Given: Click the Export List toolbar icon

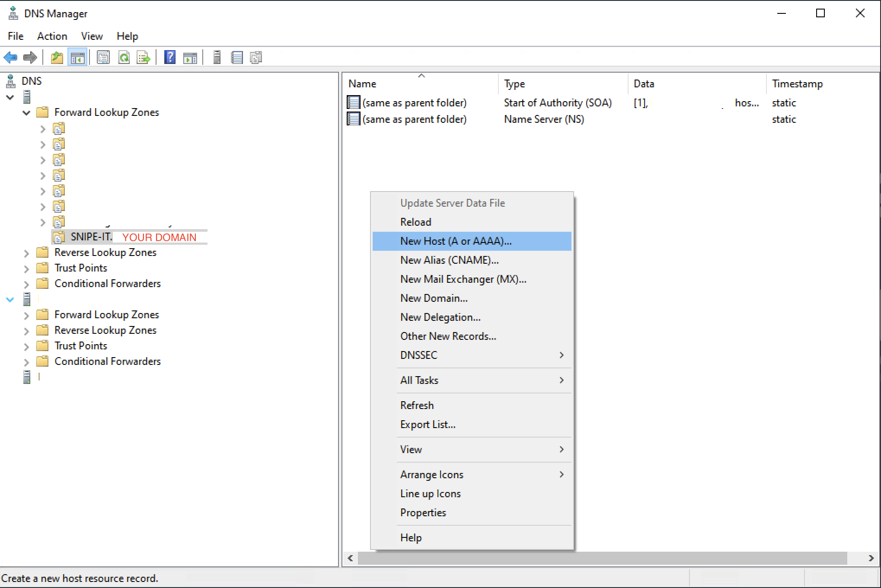Looking at the screenshot, I should coord(144,58).
